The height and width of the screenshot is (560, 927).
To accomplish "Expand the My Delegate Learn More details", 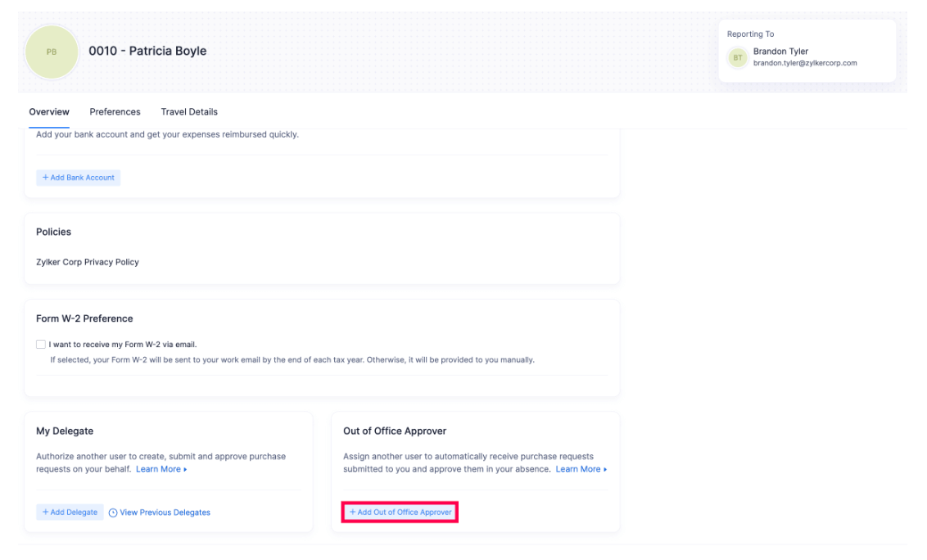I will tap(161, 469).
